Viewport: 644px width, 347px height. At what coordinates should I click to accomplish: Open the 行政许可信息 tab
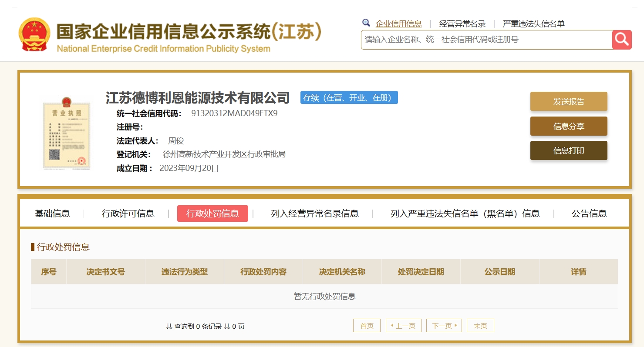click(x=128, y=214)
